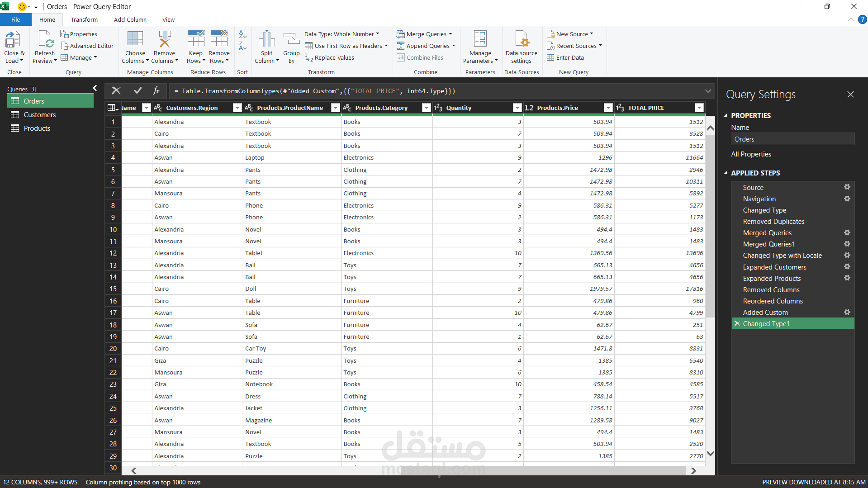Open the help question mark icon

(863, 19)
